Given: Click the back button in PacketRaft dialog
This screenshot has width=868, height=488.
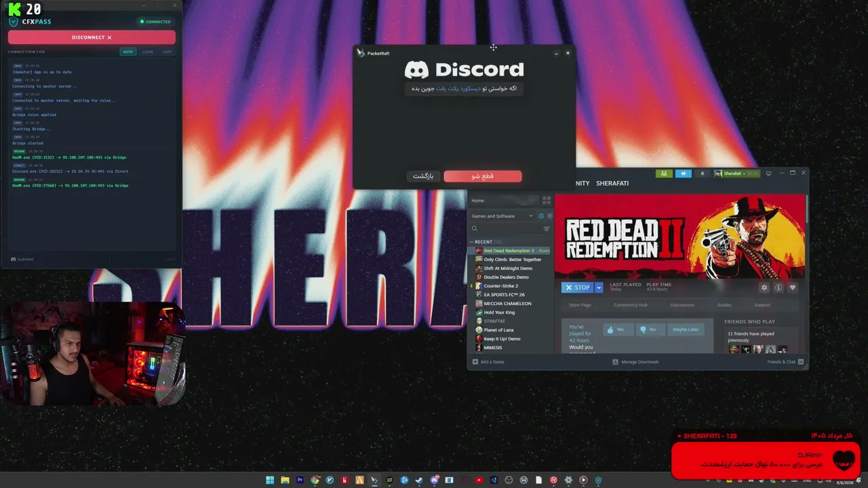Looking at the screenshot, I should pyautogui.click(x=423, y=176).
